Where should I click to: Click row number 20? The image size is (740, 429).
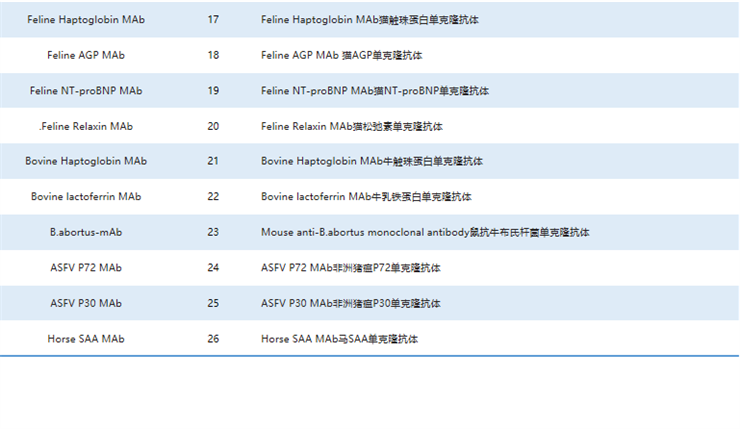[x=213, y=127]
